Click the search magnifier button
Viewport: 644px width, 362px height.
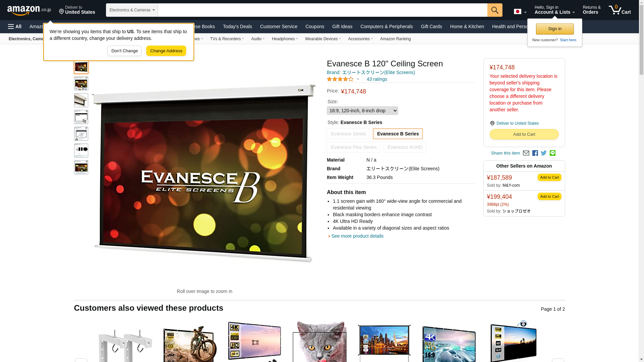pos(495,10)
